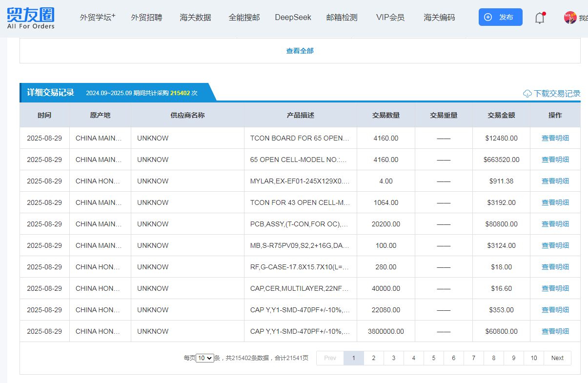Open 海关数据 in the navigation bar
Screen dimensions: 588x383
(195, 18)
